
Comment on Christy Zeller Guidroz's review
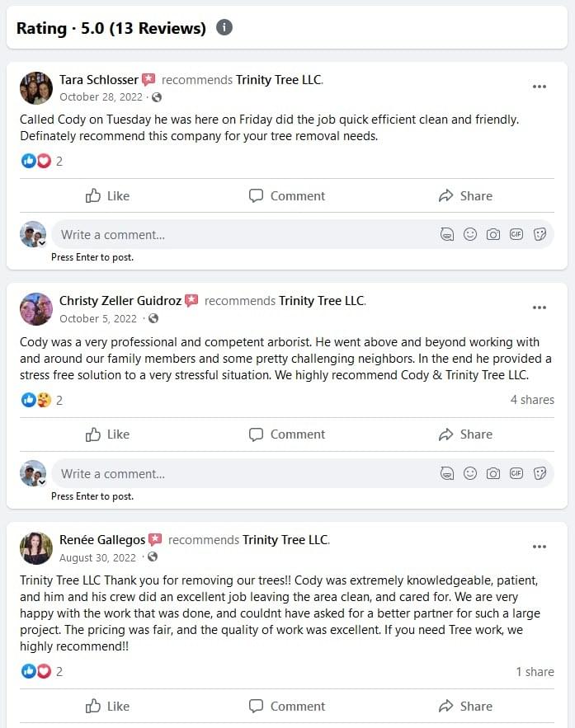point(287,434)
